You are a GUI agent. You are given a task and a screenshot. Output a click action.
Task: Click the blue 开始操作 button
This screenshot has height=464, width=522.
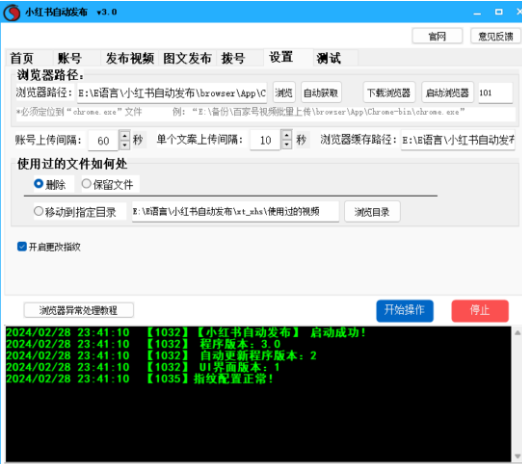click(x=405, y=311)
